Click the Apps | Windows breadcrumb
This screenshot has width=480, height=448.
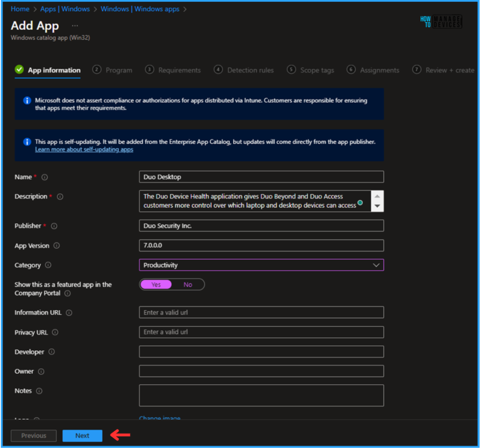point(65,9)
